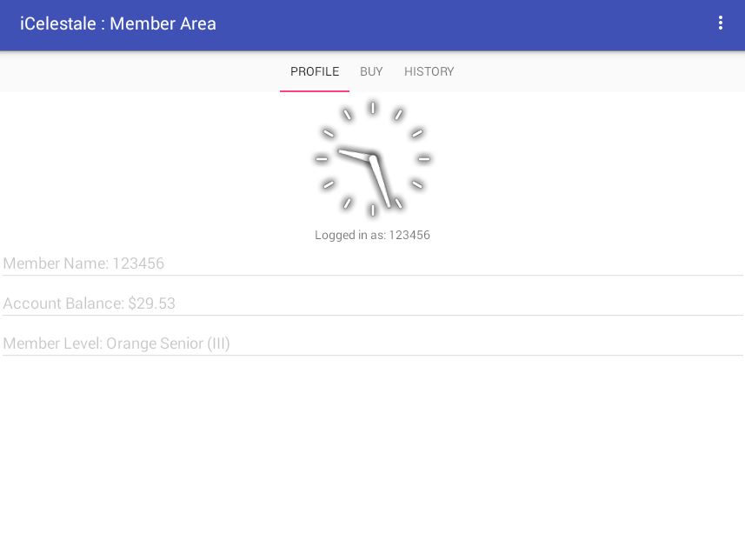
Task: Click the 2 o'clock tick mark on clock
Action: pos(417,133)
